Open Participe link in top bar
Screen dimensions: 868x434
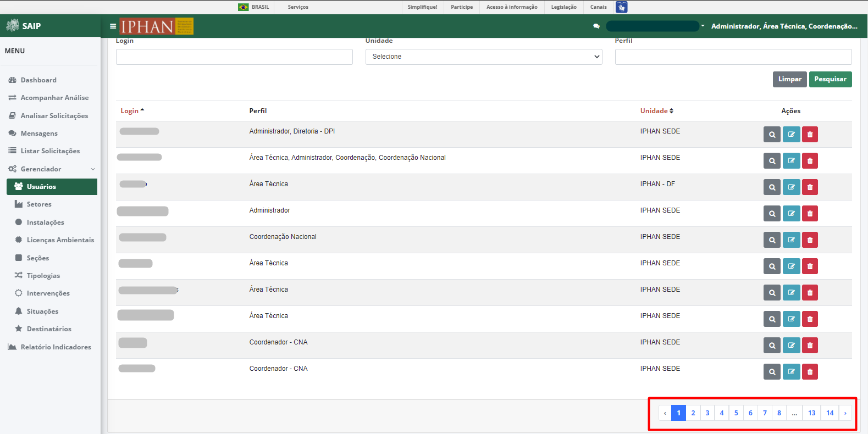(x=462, y=7)
